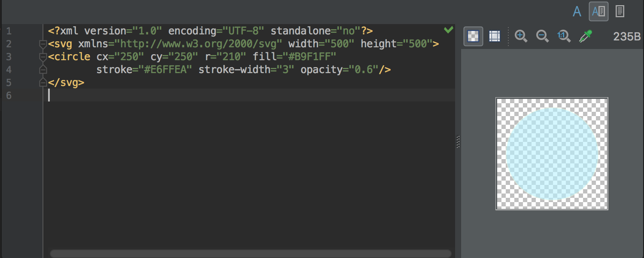This screenshot has width=644, height=258.
Task: Click the green inspection checkmark indicator
Action: [449, 29]
